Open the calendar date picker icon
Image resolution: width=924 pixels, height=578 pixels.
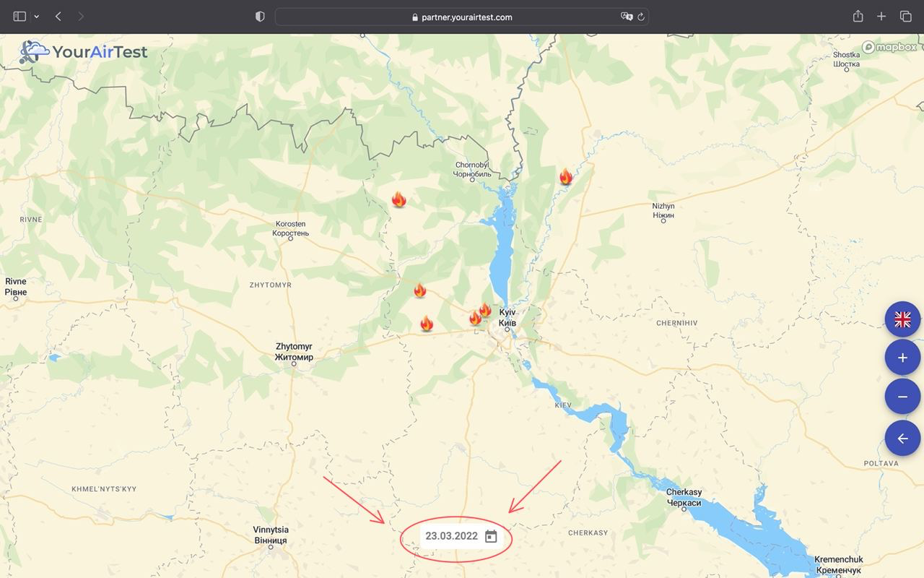(x=491, y=536)
